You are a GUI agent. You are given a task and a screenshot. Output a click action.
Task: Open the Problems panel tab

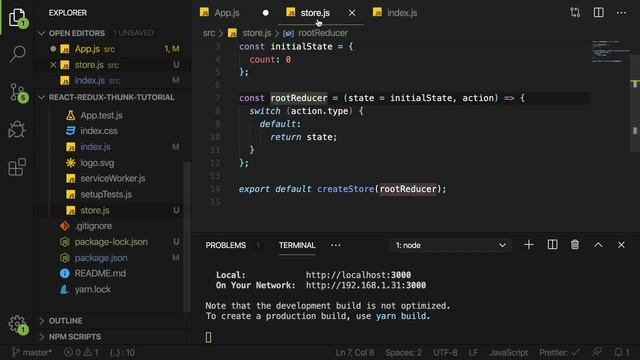(x=226, y=245)
